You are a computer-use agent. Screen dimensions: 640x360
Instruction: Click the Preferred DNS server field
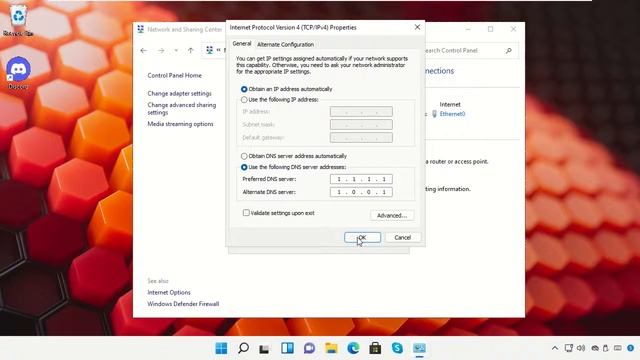[361, 179]
